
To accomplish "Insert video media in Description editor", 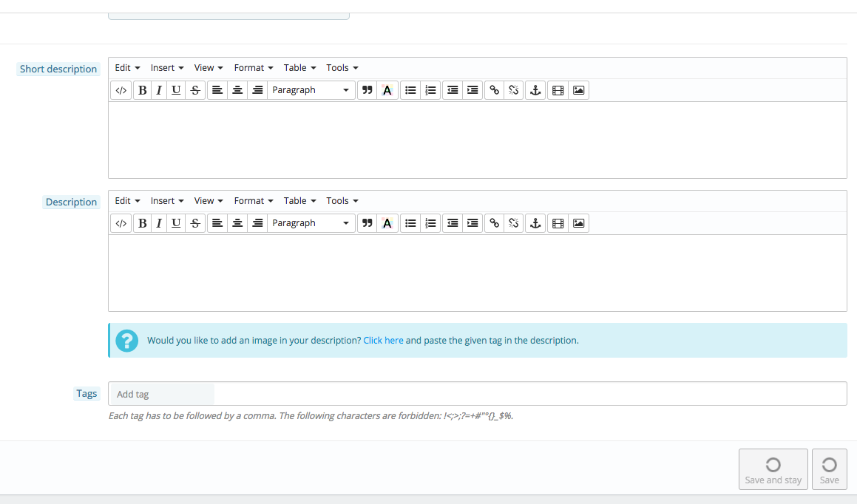I will 558,223.
